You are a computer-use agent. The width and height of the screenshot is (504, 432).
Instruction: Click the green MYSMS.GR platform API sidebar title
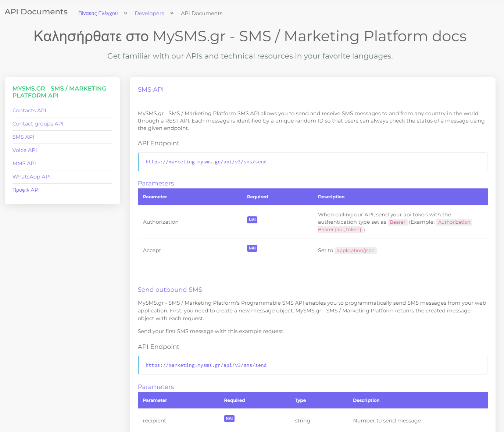(x=60, y=92)
